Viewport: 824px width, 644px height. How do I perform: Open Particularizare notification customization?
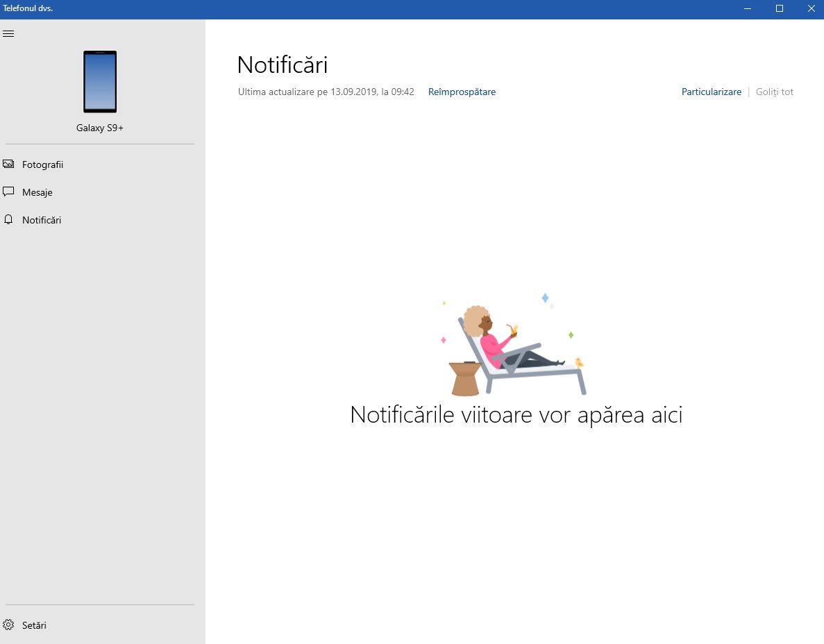[711, 92]
